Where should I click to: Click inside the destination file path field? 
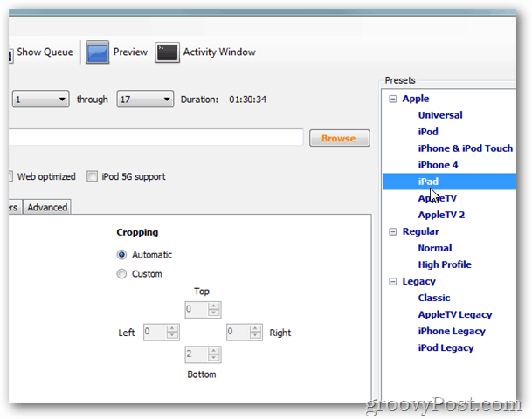coord(155,137)
